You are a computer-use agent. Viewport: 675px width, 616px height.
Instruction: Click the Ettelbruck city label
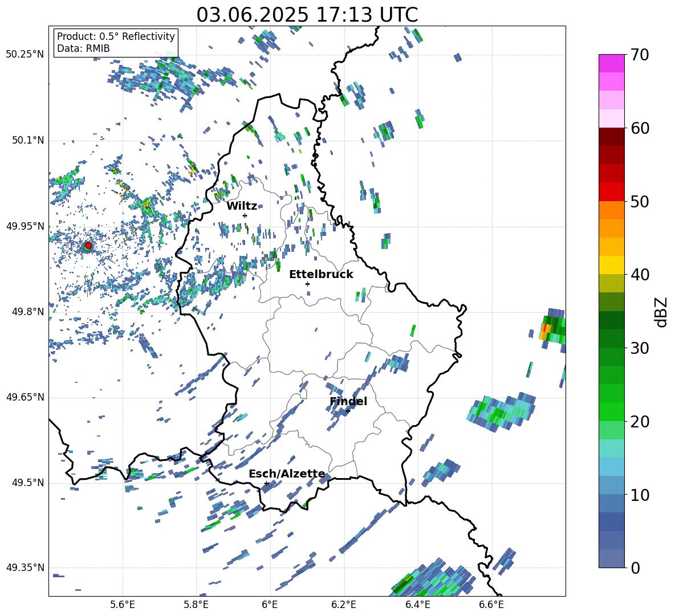321,275
